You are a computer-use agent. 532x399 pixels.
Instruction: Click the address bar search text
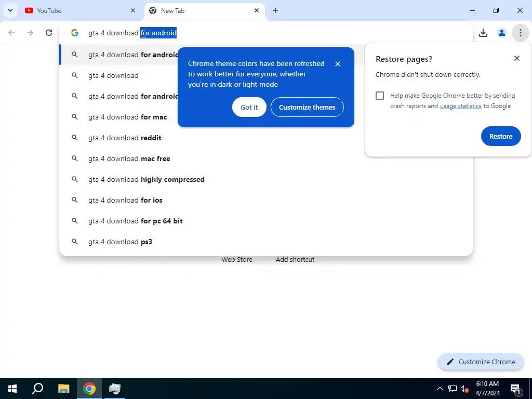(132, 33)
